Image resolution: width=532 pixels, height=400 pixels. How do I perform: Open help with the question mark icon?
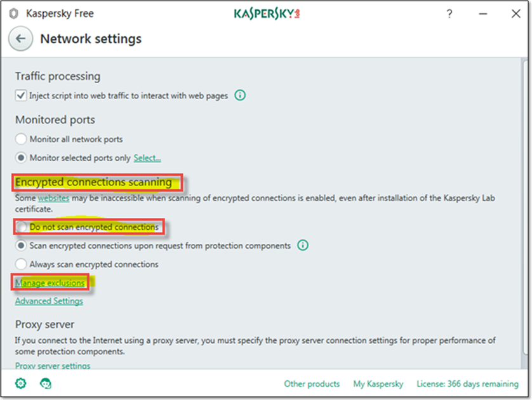coord(449,13)
